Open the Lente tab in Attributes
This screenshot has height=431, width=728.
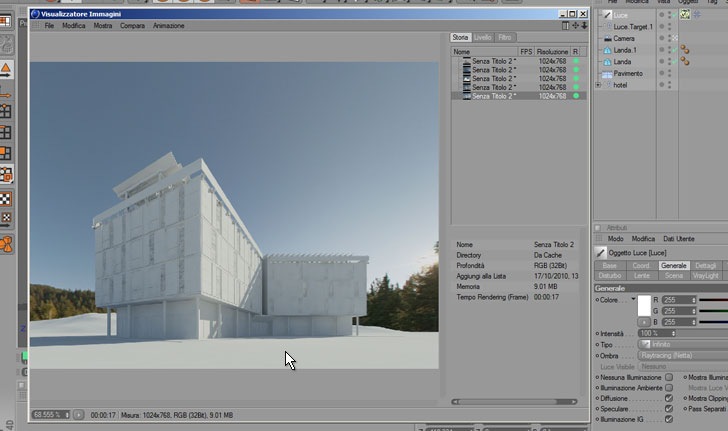[x=641, y=275]
